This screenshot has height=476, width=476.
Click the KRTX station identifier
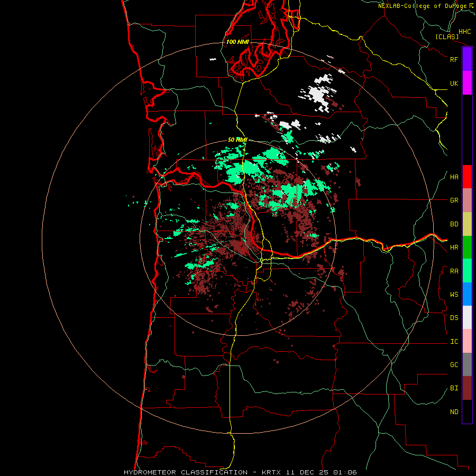[x=271, y=472]
